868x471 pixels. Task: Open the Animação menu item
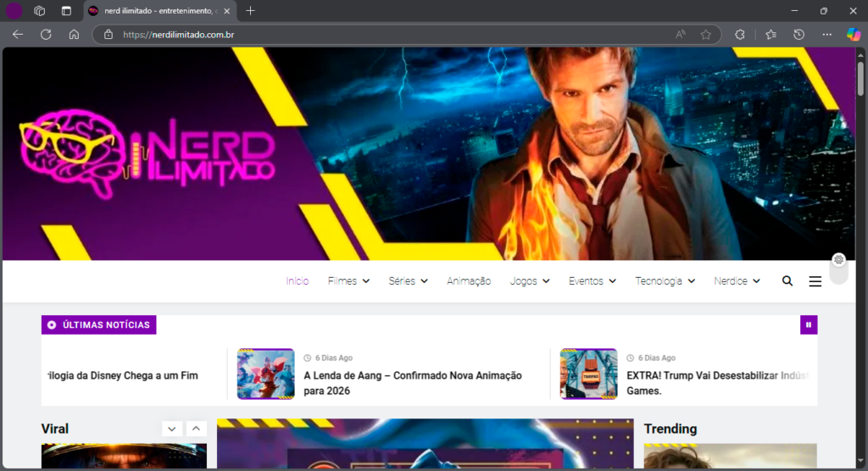469,281
